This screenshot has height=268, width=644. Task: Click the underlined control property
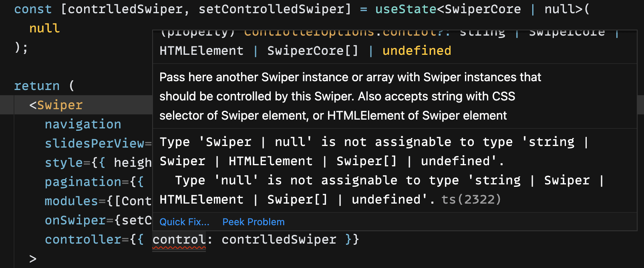click(x=179, y=240)
